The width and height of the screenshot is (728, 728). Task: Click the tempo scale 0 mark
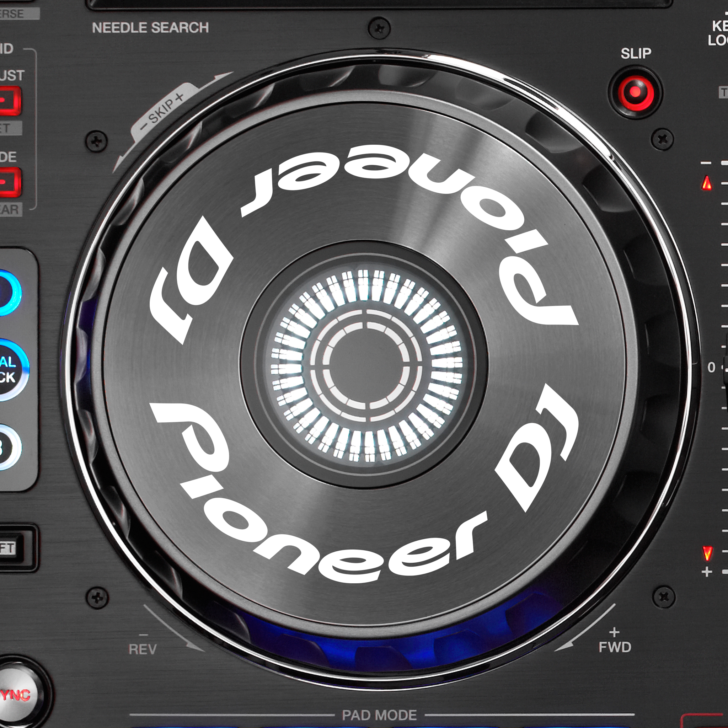711,367
